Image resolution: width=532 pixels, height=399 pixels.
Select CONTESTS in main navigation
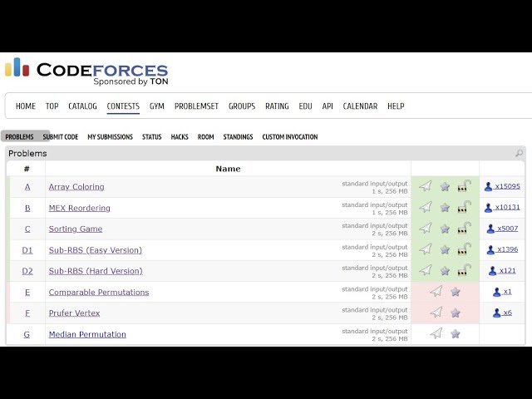(x=123, y=106)
